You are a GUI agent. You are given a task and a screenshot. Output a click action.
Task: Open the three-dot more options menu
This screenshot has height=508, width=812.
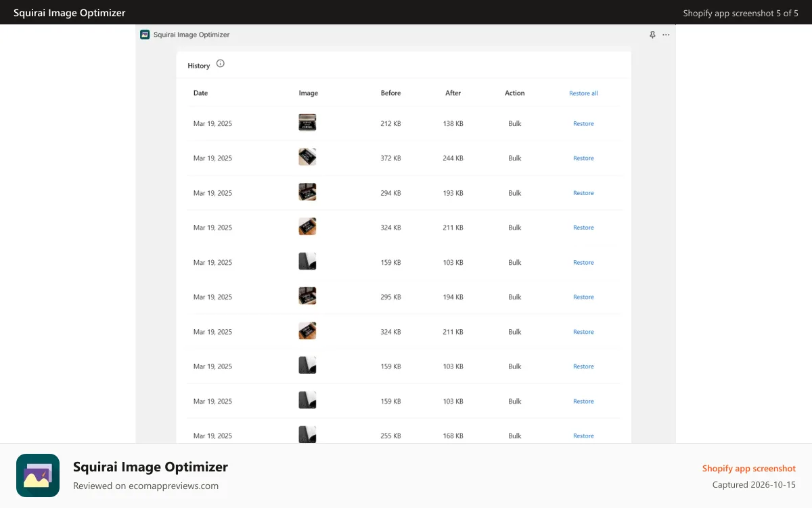tap(666, 35)
